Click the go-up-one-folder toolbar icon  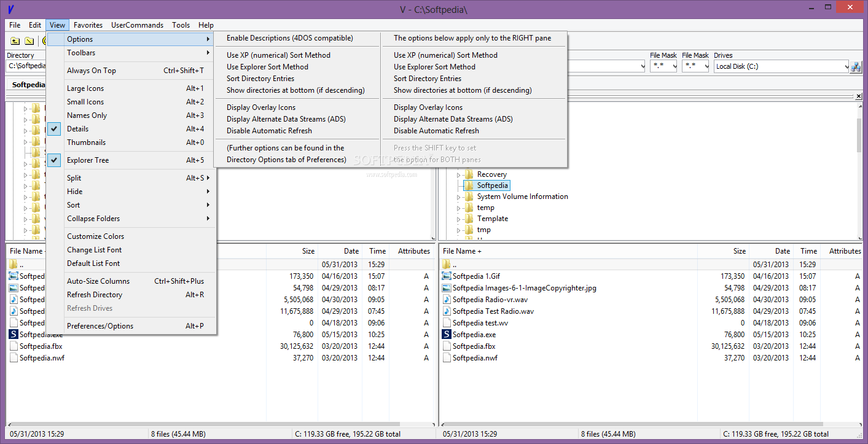tap(15, 41)
